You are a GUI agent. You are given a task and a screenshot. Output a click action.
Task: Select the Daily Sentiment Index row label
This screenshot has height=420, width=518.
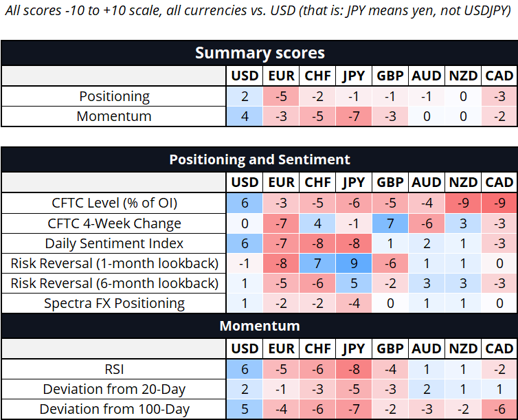114,243
